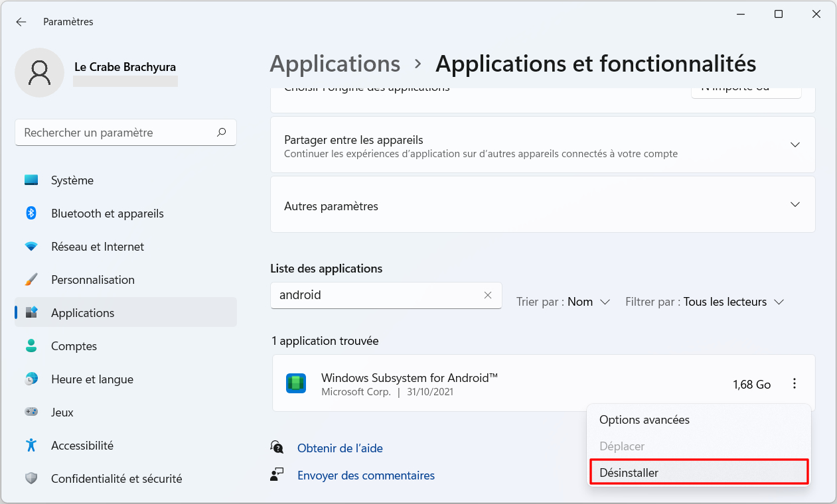Click the Bluetooth icon in the sidebar
This screenshot has height=504, width=837.
pyautogui.click(x=31, y=213)
